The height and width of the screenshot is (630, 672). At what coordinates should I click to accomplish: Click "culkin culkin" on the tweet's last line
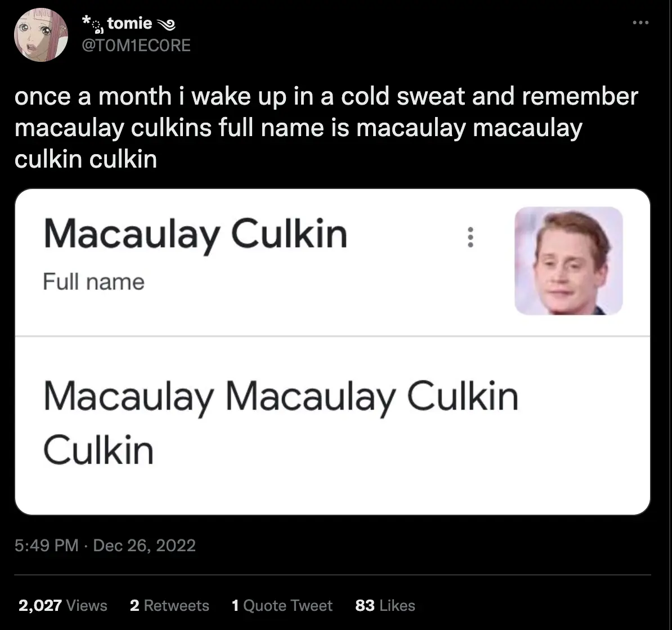pos(86,160)
